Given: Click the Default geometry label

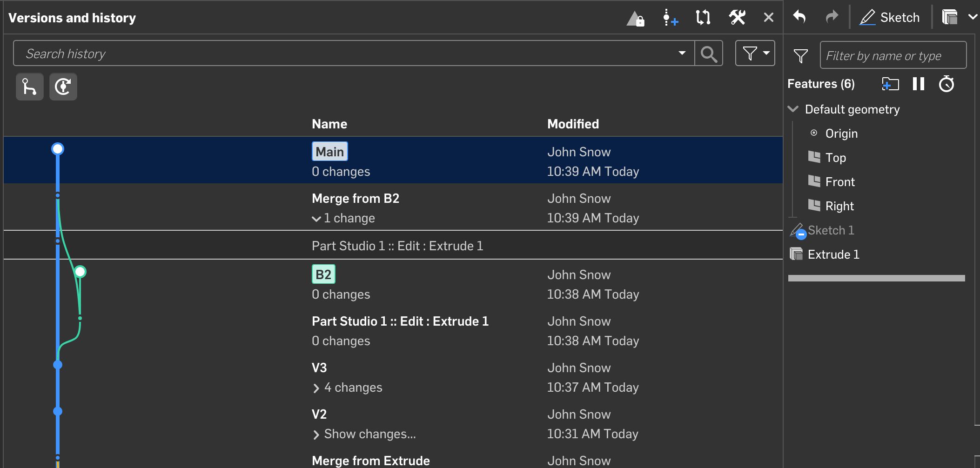Looking at the screenshot, I should [852, 109].
